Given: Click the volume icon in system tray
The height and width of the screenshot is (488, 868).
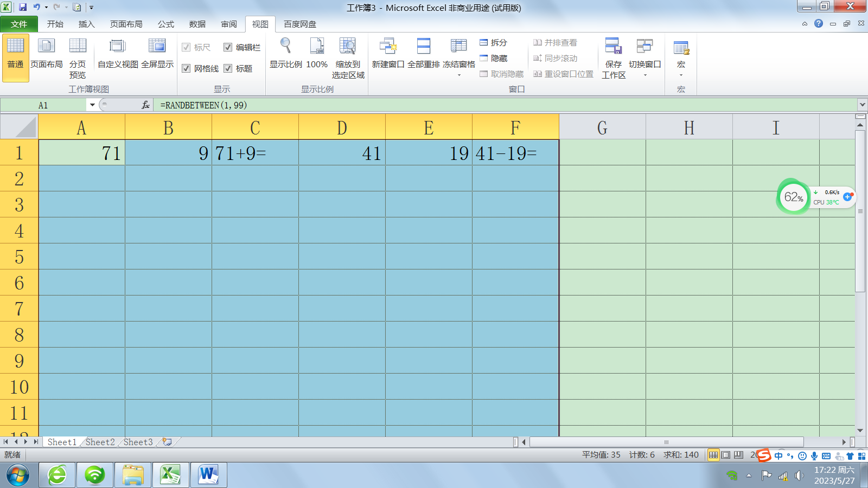Looking at the screenshot, I should (799, 476).
